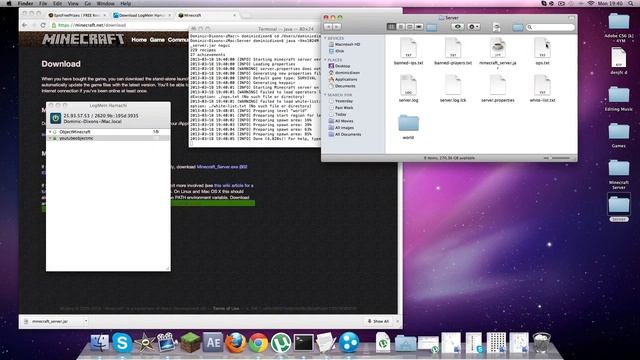This screenshot has height=360, width=640.
Task: Select the Games folder on desktop
Action: pyautogui.click(x=619, y=136)
